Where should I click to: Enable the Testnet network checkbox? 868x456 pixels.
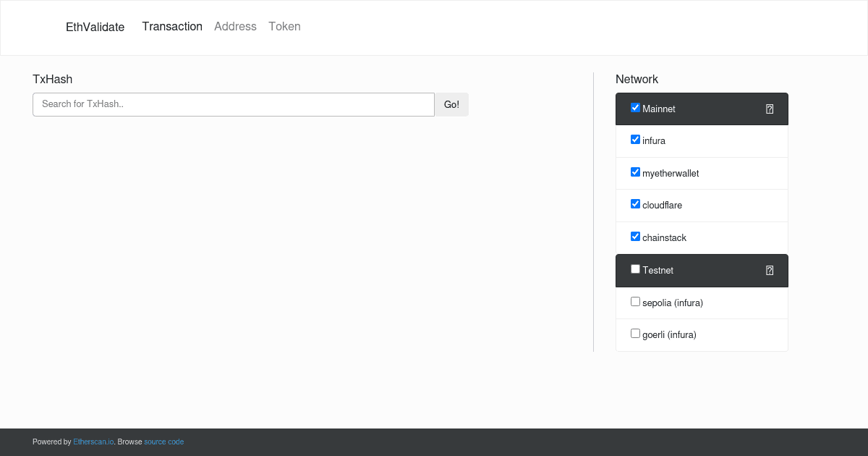point(635,269)
